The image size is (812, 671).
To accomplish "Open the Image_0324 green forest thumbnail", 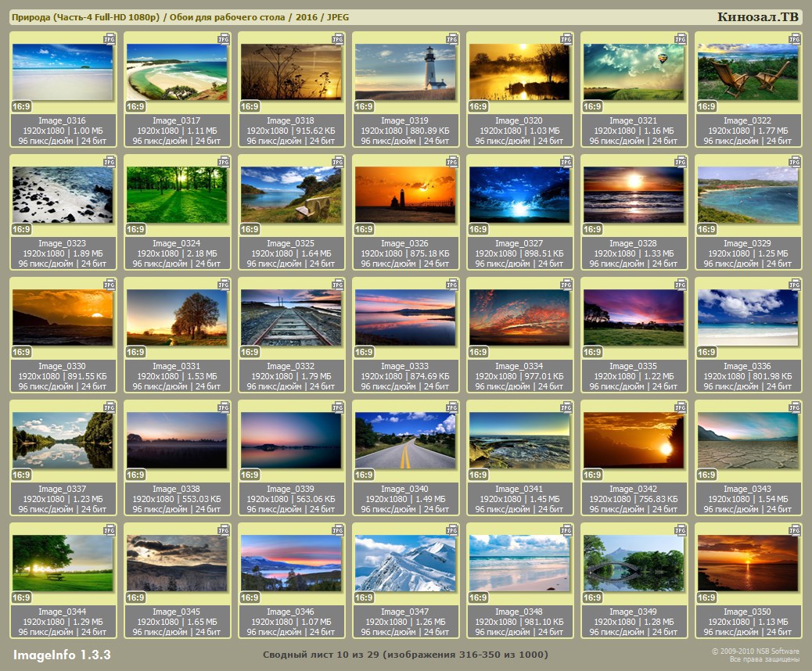I will coord(177,195).
